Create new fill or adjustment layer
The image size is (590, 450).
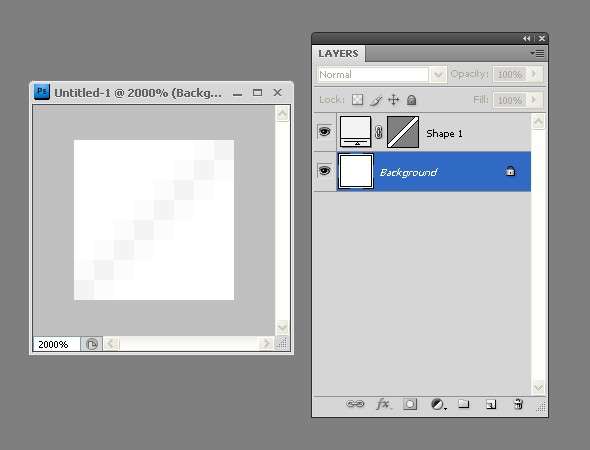click(438, 404)
